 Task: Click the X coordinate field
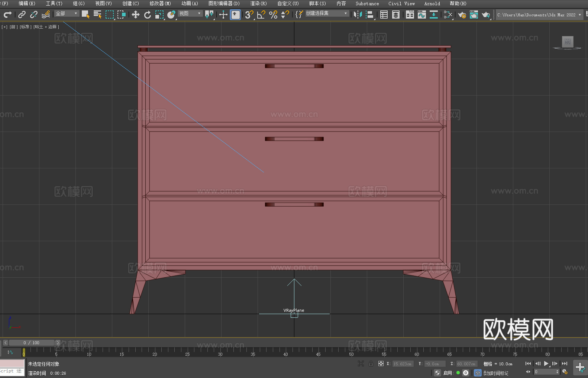pos(403,364)
